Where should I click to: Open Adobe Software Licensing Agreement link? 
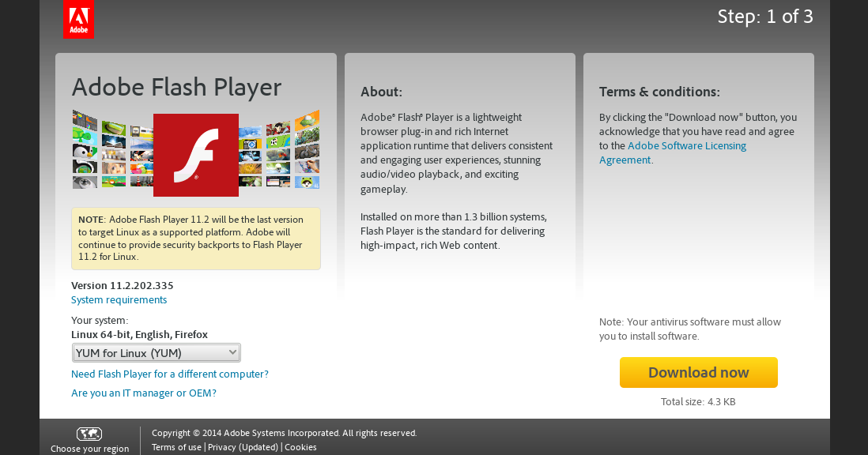(x=673, y=152)
